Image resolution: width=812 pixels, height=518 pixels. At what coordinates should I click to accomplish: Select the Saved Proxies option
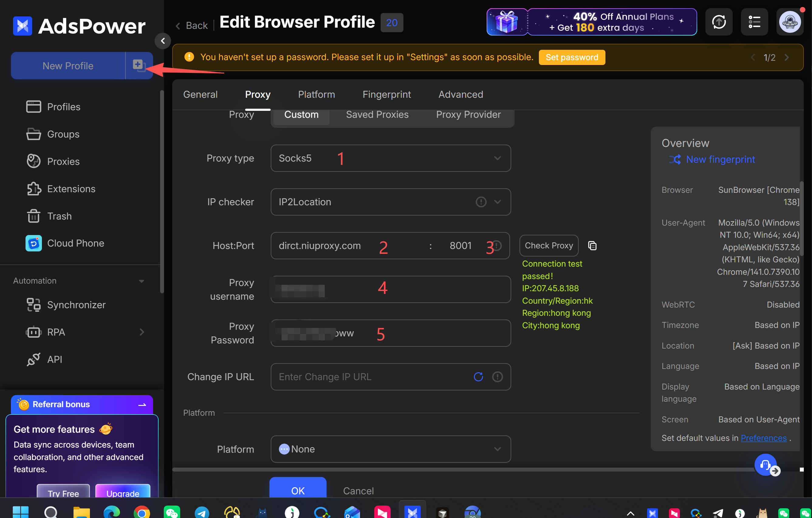coord(377,115)
